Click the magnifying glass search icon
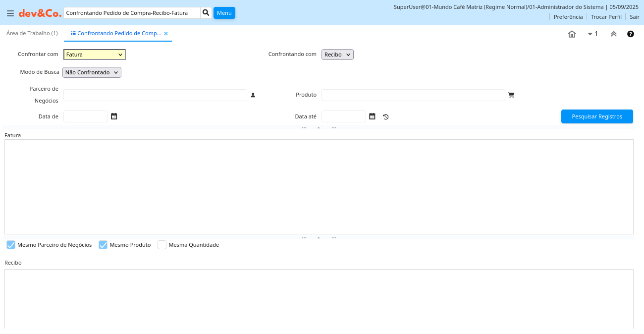This screenshot has height=334, width=644. tap(206, 13)
